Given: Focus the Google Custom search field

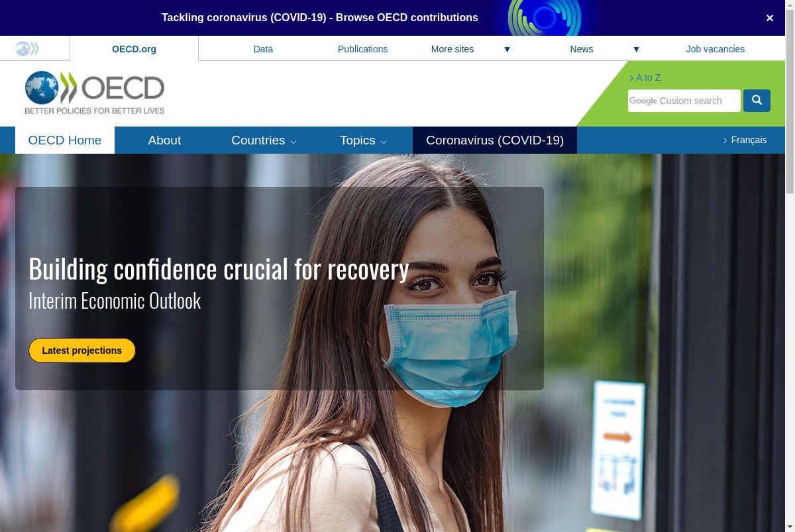Looking at the screenshot, I should (684, 101).
